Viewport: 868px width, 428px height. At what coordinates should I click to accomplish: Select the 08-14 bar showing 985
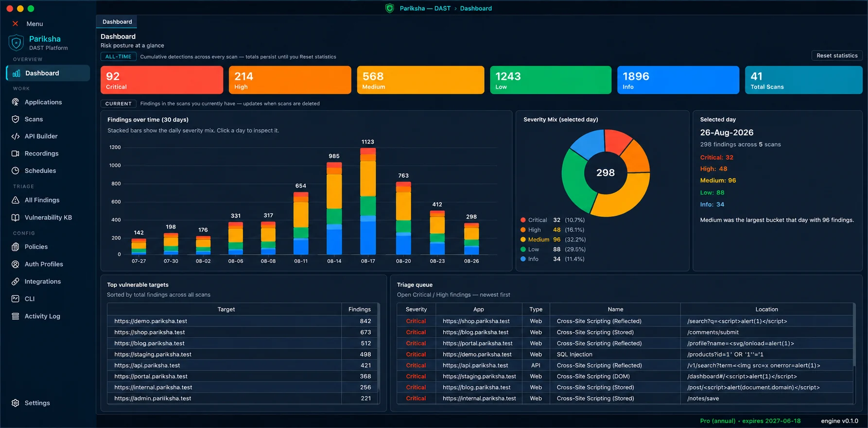[334, 208]
